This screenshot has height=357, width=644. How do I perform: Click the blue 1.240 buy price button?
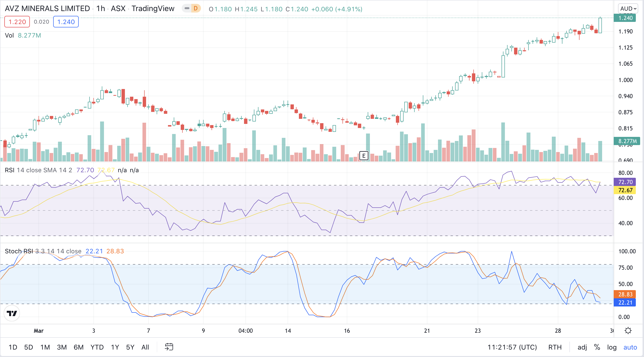[66, 22]
